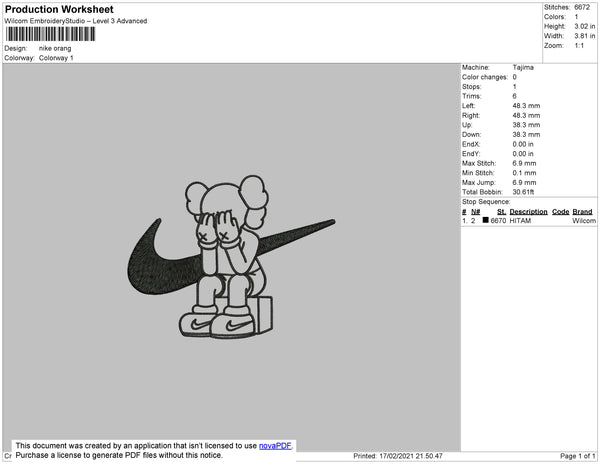Click the barcode under the worksheet title
Viewport: 600px width, 464px height.
[51, 34]
